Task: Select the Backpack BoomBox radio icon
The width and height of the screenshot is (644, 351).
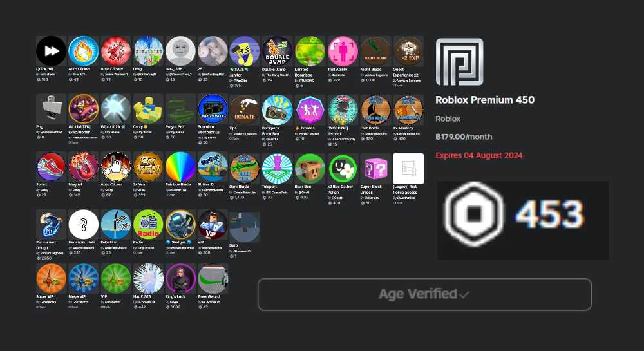Action: 277,110
